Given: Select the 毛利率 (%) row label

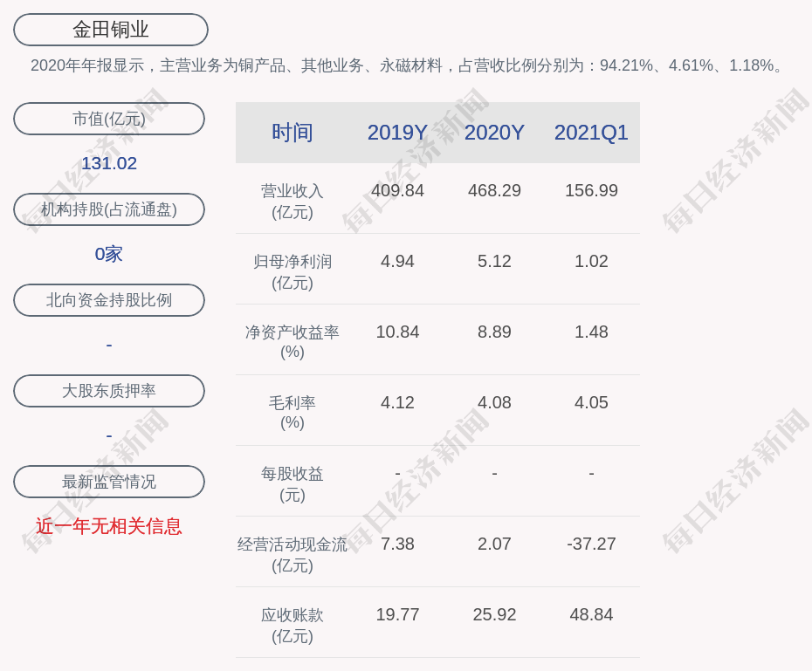Looking at the screenshot, I should 292,413.
